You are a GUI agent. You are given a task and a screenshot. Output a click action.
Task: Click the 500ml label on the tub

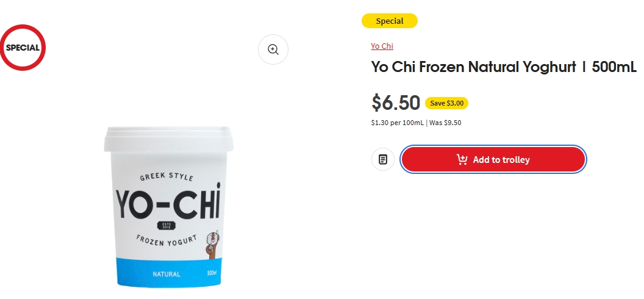[x=212, y=273]
